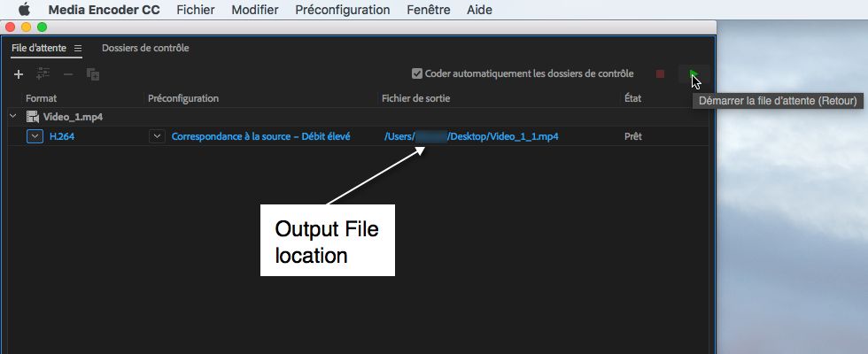Open the Fenêtre menu
This screenshot has width=868, height=354.
[x=428, y=10]
